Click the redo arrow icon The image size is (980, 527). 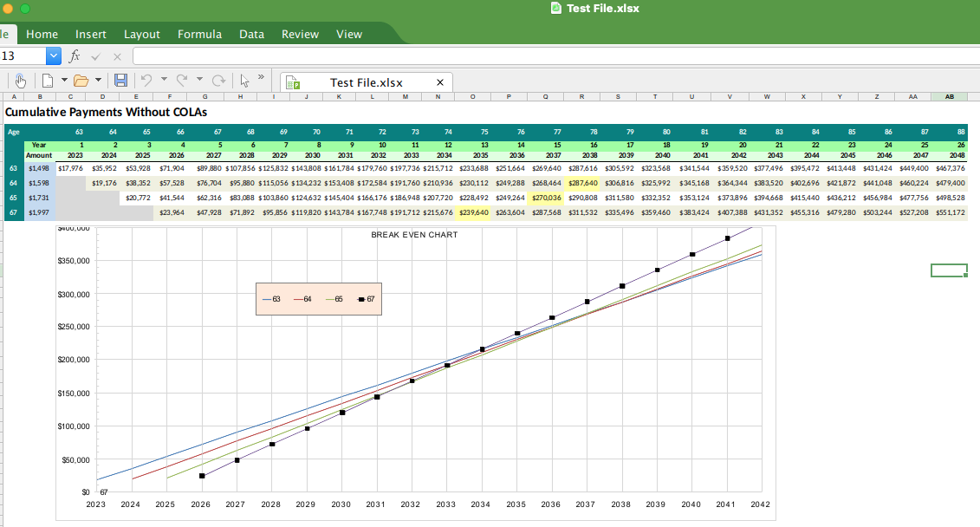pos(182,81)
